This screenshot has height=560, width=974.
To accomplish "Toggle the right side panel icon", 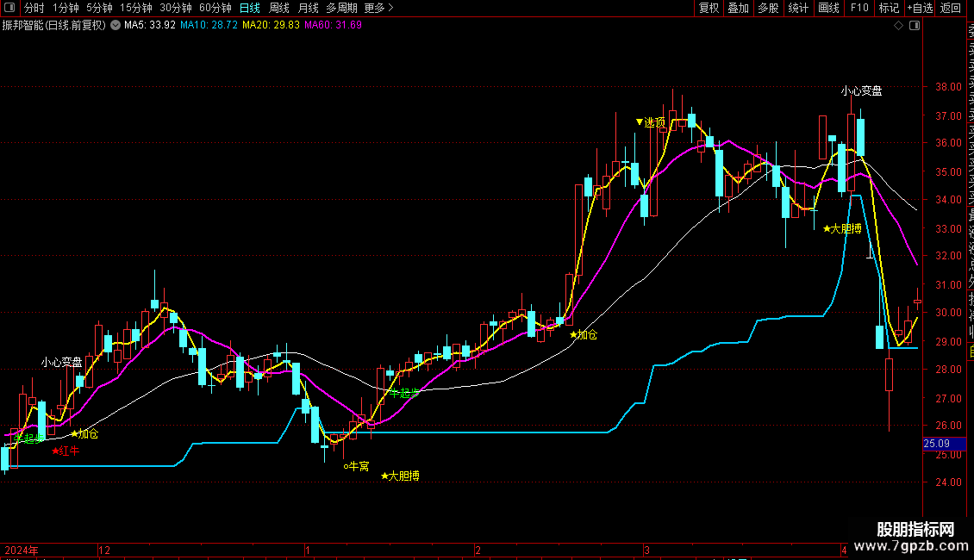I will pyautogui.click(x=915, y=26).
